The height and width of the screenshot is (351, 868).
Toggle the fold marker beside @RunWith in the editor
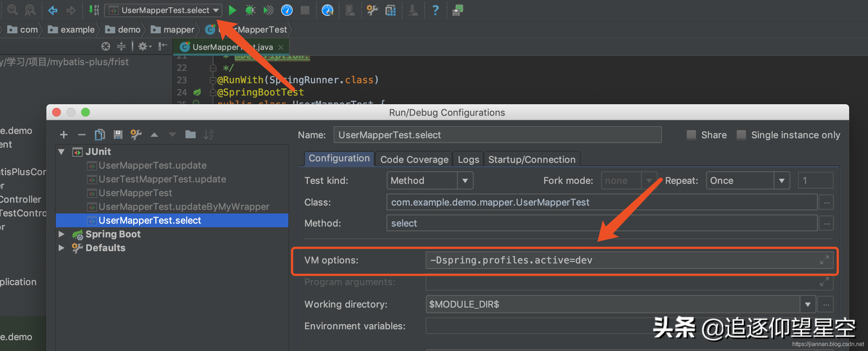(213, 80)
